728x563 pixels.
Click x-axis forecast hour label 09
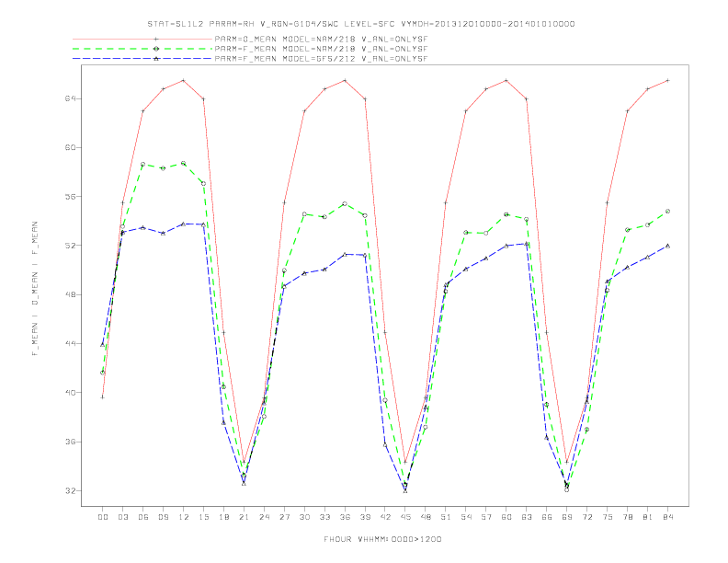pos(163,517)
